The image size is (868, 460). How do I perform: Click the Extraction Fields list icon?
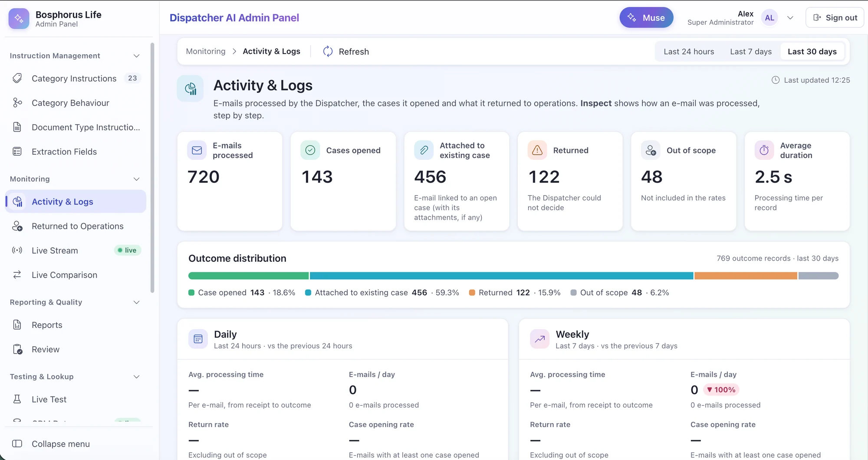pyautogui.click(x=17, y=151)
